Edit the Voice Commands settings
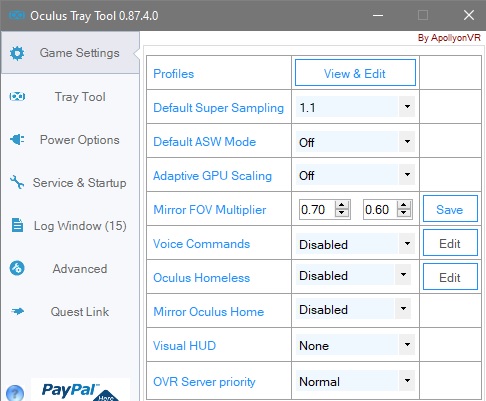The height and width of the screenshot is (401, 486). 450,243
